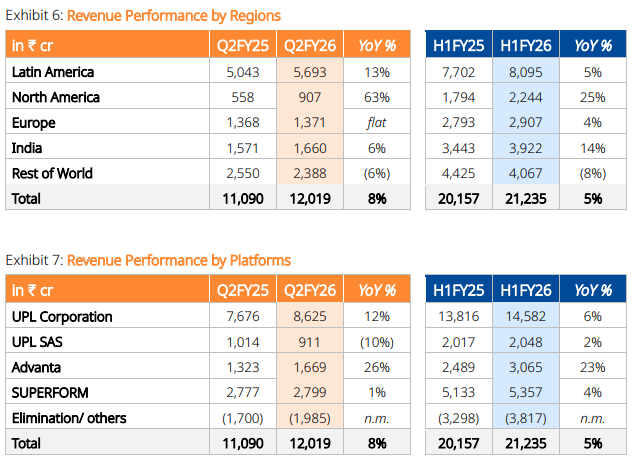The image size is (633, 468).
Task: Click UPL Corporation Q2FY26 value 8,625
Action: pyautogui.click(x=307, y=316)
